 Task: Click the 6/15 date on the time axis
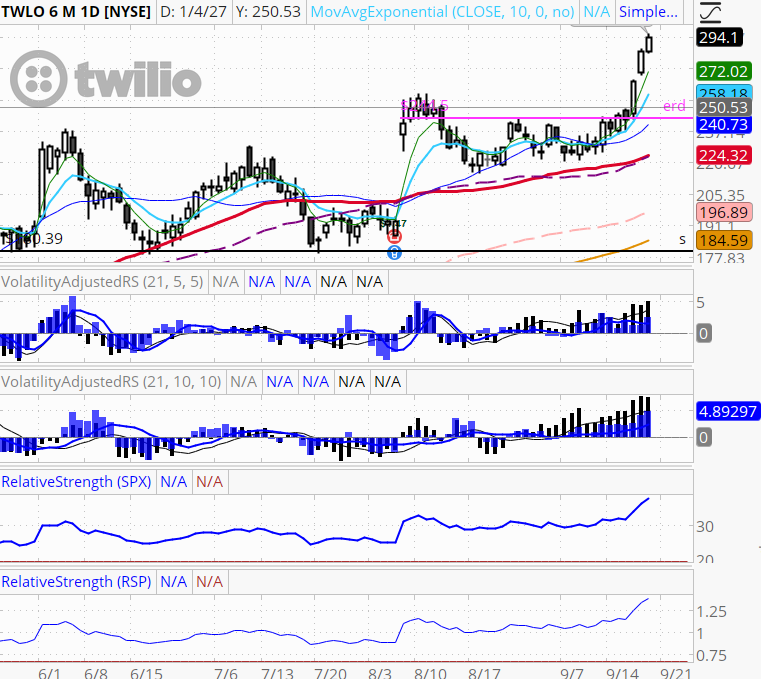click(146, 673)
